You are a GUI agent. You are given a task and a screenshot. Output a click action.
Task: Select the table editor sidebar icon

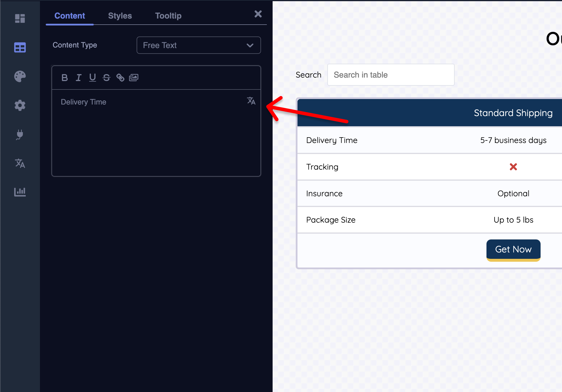tap(20, 47)
